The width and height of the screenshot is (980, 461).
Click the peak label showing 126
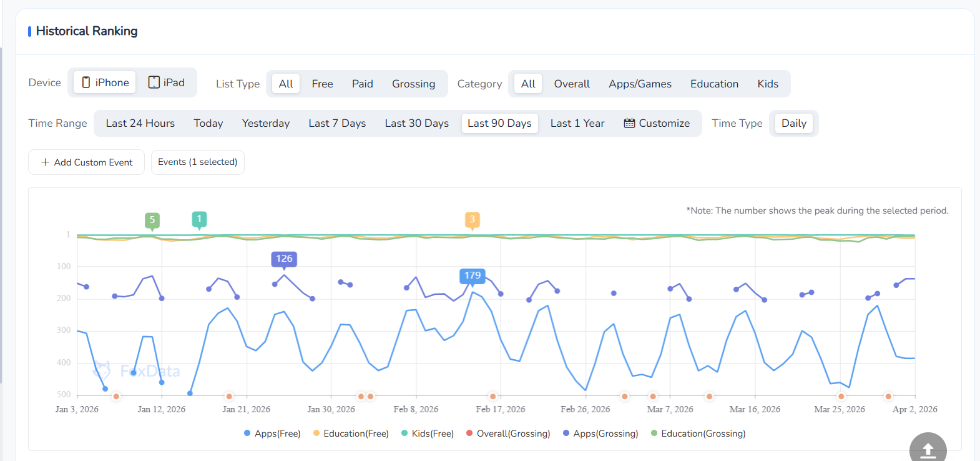point(284,259)
